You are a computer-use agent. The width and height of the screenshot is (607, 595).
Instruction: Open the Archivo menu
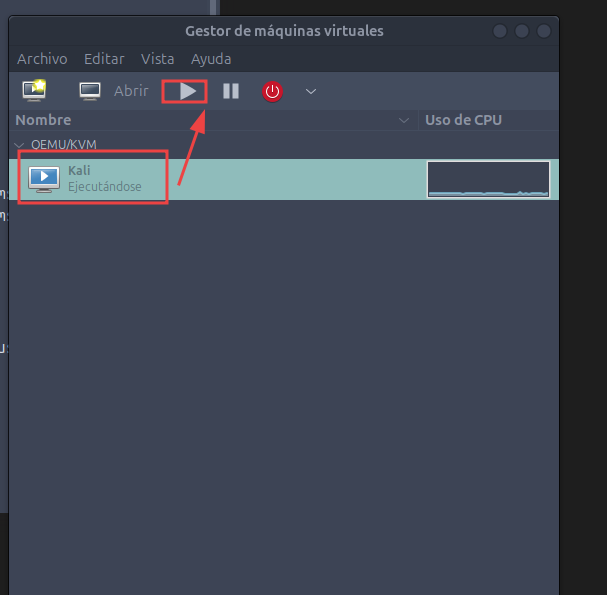42,59
